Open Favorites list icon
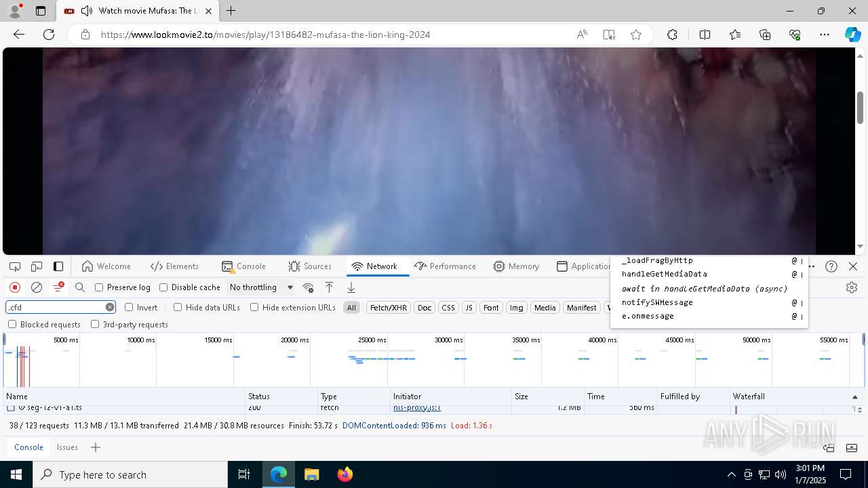Screen dimensions: 868x488 [735, 35]
